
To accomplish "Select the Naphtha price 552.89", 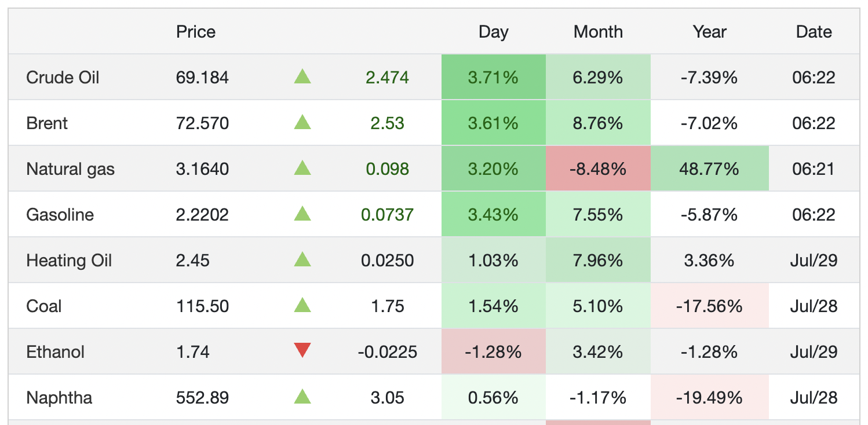I will 202,398.
